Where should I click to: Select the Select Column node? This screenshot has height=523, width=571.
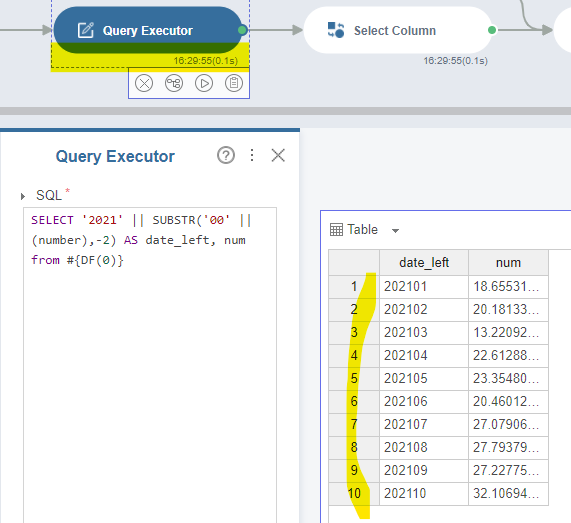[x=398, y=30]
